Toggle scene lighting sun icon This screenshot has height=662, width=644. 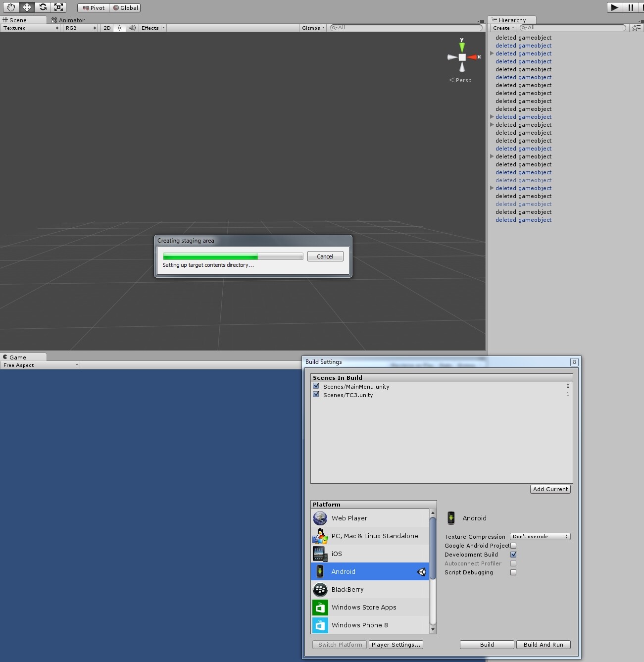tap(119, 28)
